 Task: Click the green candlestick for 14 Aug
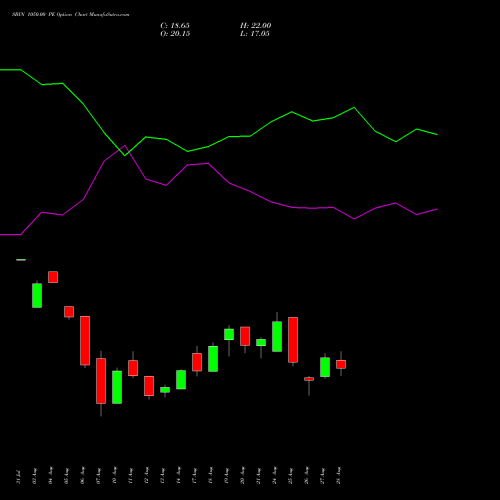[181, 380]
